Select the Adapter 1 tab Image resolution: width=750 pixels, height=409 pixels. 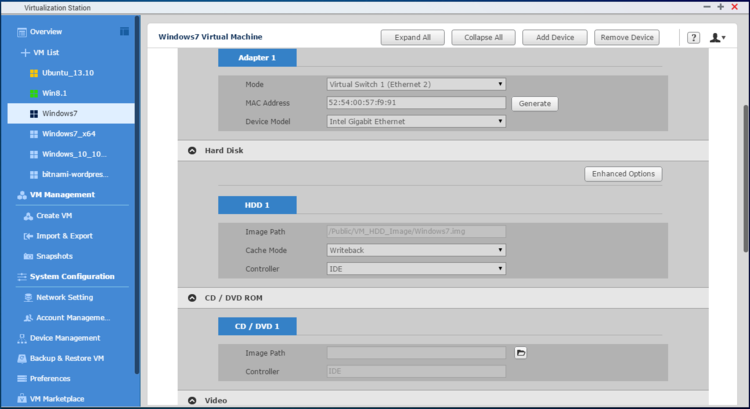tap(257, 58)
